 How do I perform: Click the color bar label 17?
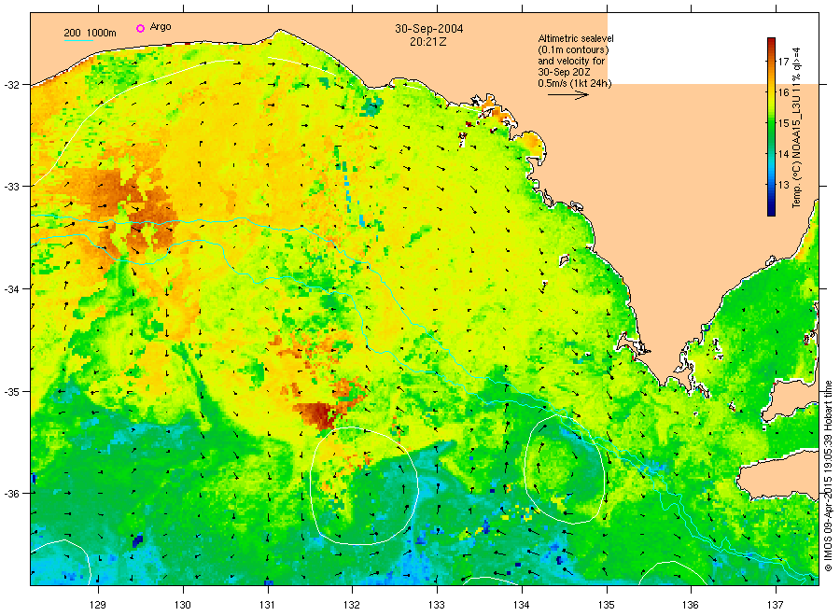[x=784, y=62]
